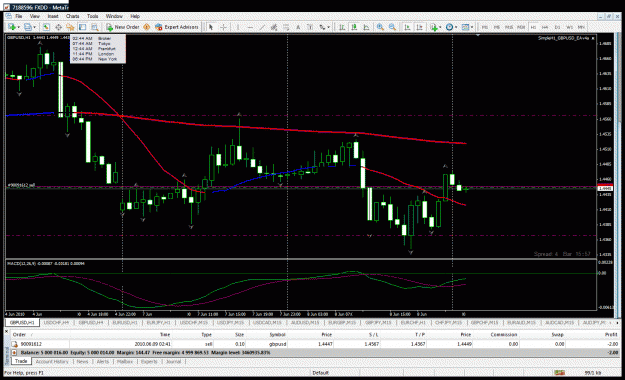Zoom out of the chart
This screenshot has height=380, width=625.
click(x=393, y=27)
